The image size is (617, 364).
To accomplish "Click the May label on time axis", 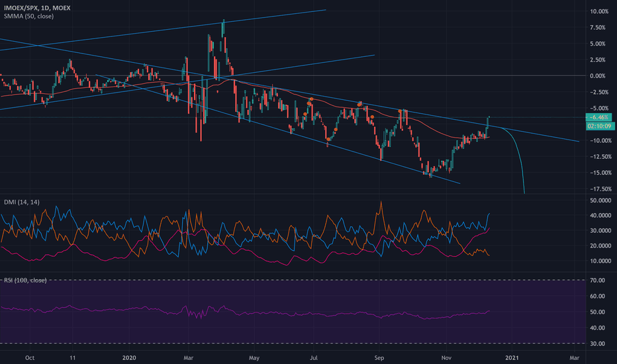I will pos(254,357).
